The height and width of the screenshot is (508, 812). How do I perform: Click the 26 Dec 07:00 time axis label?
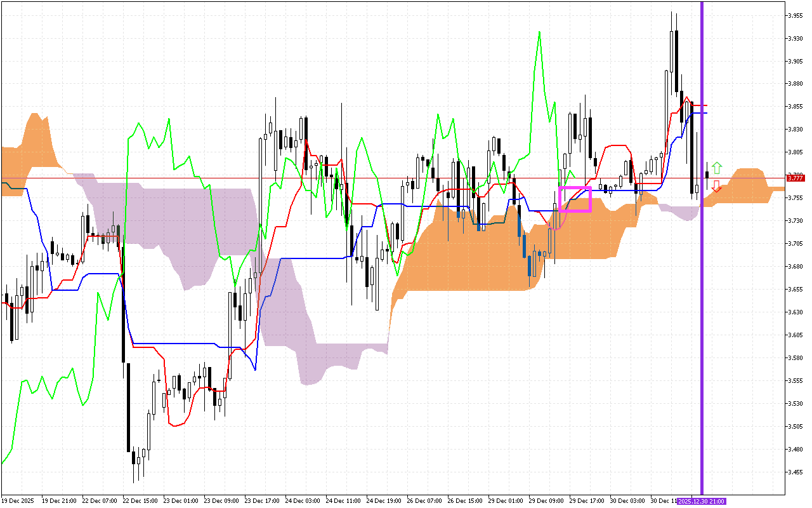tap(424, 501)
